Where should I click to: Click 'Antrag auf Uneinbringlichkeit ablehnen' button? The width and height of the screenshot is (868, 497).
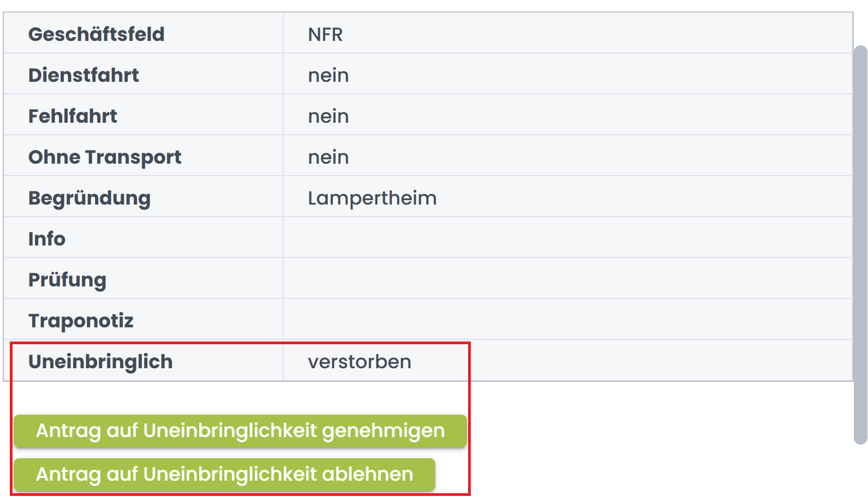225,474
